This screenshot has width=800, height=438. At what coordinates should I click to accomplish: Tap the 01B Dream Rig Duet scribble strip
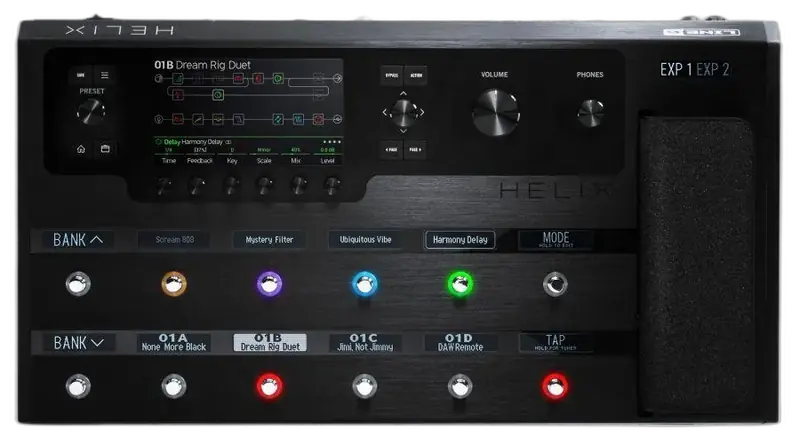270,343
